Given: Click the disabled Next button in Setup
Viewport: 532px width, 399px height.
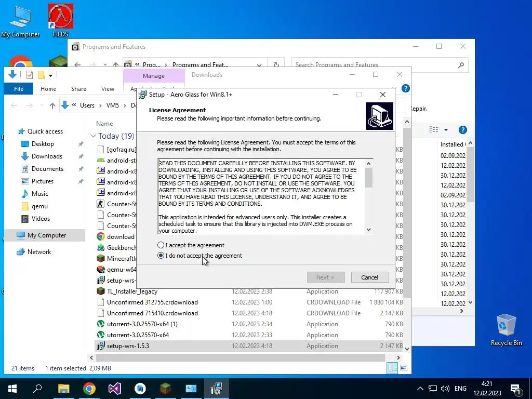Looking at the screenshot, I should click(326, 277).
